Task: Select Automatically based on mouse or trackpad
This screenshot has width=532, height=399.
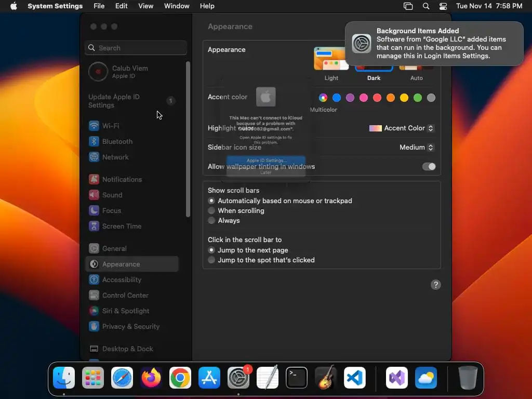Action: pos(211,201)
